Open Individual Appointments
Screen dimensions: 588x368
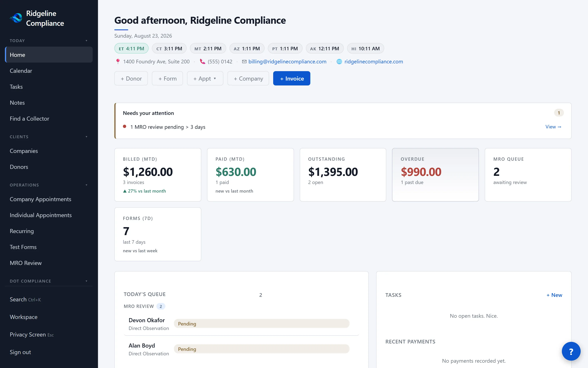[49, 215]
